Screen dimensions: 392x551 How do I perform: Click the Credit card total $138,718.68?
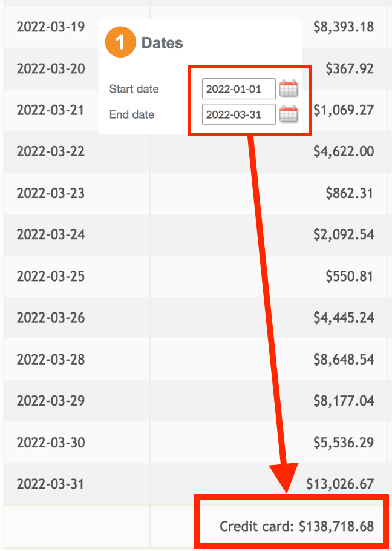297,526
